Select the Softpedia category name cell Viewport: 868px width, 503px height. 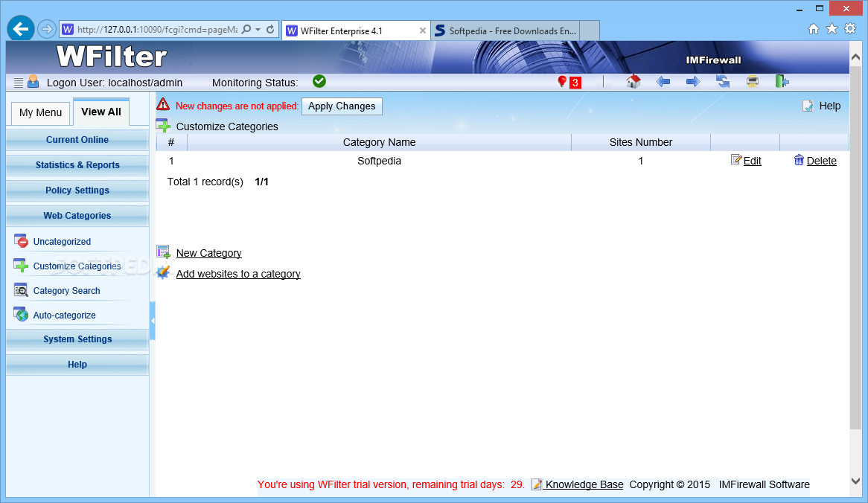[x=379, y=161]
